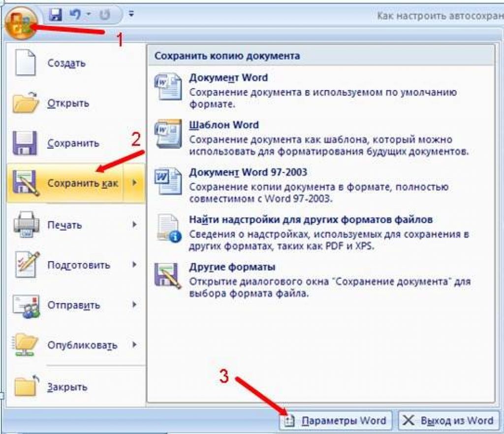Screen dimensions: 504x434
Task: Choose the Создать menu item
Action: [75, 63]
